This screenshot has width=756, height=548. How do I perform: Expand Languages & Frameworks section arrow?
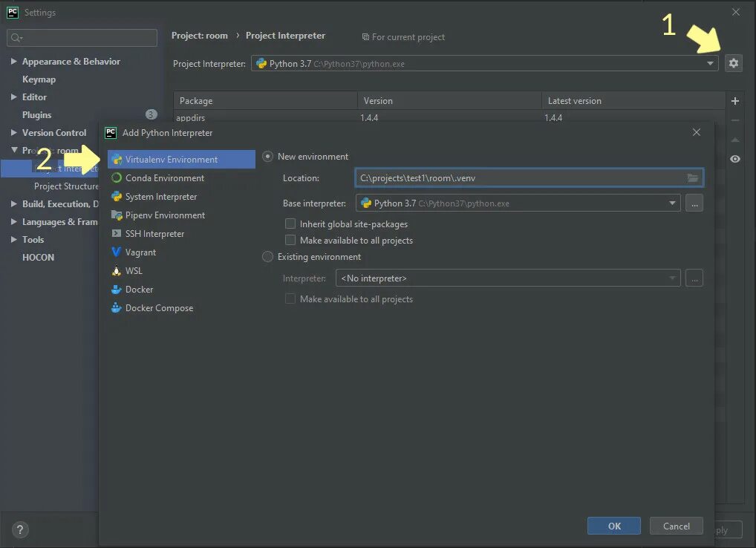(14, 222)
